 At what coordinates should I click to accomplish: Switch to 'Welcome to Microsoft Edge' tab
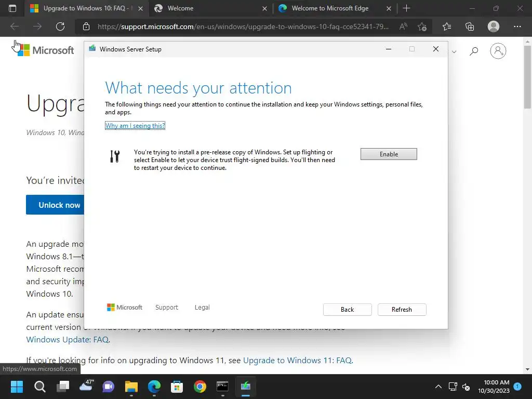pyautogui.click(x=335, y=8)
